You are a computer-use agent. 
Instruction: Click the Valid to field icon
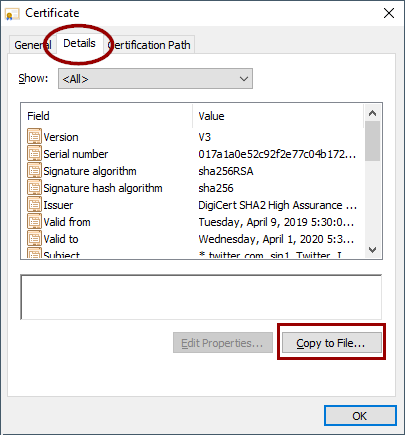(x=34, y=238)
